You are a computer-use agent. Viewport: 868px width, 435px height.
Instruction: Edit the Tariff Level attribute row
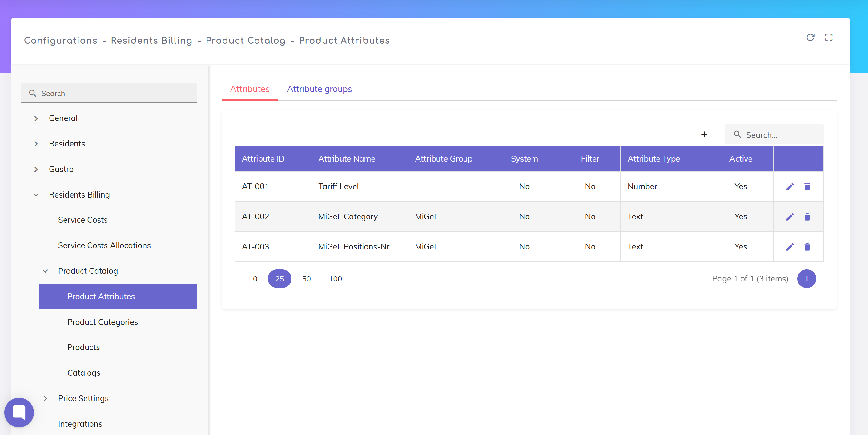click(x=790, y=186)
